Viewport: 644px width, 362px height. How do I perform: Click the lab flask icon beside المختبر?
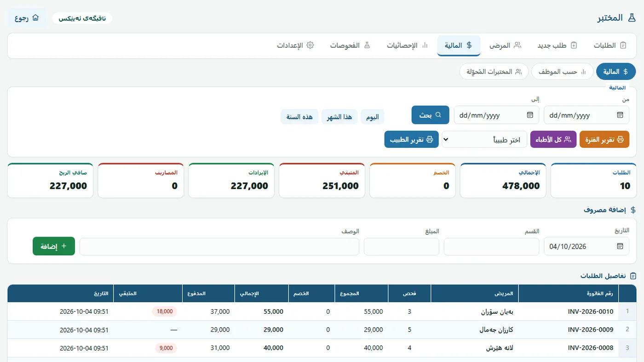632,18
